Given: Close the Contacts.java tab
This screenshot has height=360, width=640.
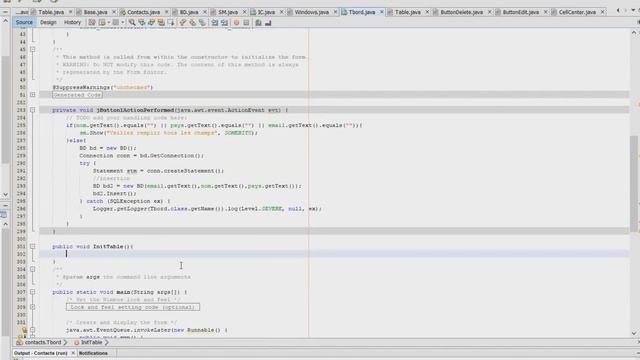Looking at the screenshot, I should pyautogui.click(x=167, y=12).
